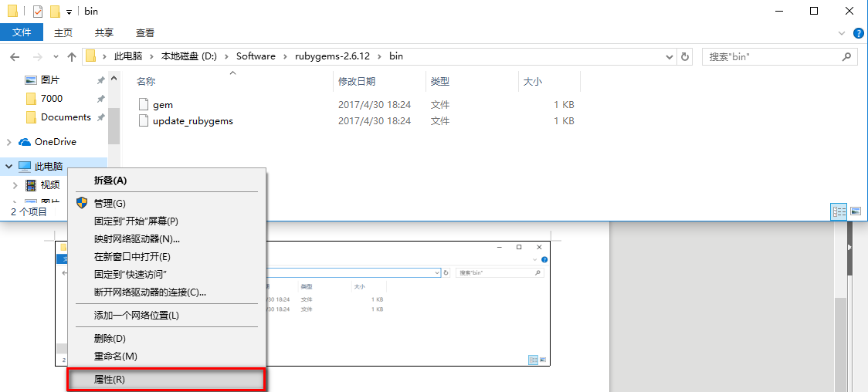Open the 文件 ribbon tab

[x=22, y=32]
